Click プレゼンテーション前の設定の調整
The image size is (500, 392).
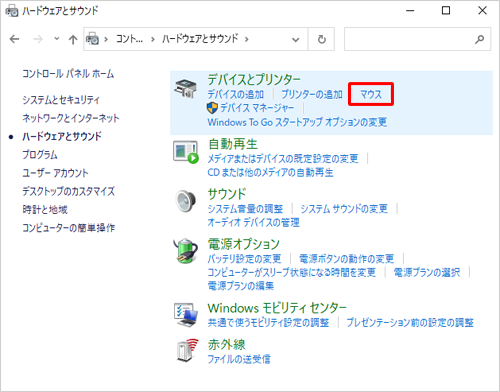(x=410, y=323)
